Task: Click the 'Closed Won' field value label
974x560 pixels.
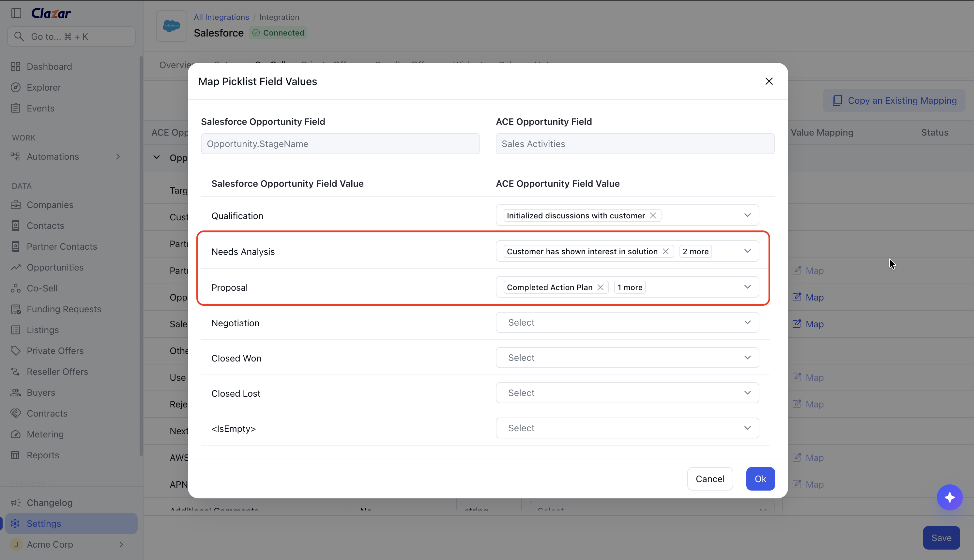Action: click(x=236, y=358)
